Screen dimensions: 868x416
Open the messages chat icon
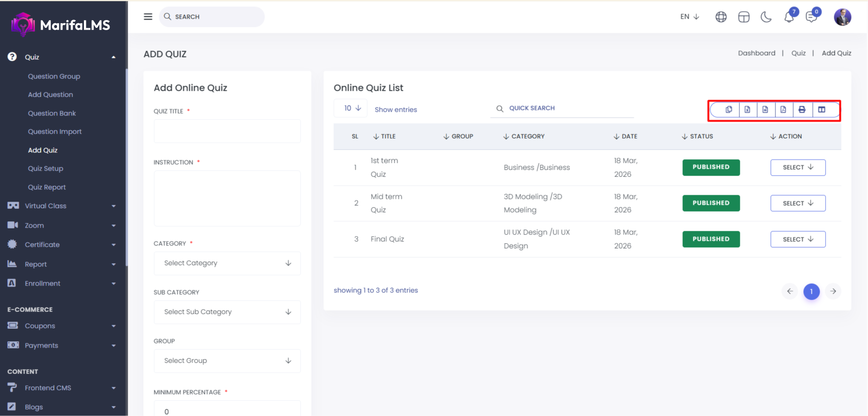tap(811, 17)
